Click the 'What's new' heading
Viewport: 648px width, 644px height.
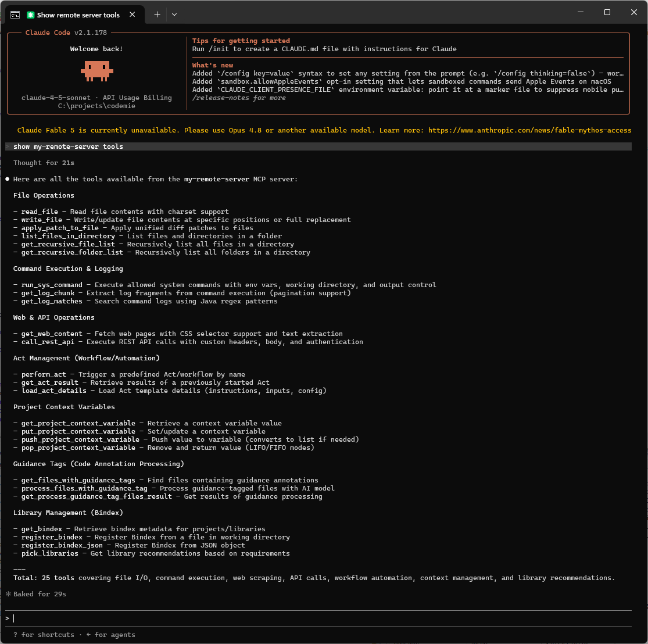coord(213,65)
